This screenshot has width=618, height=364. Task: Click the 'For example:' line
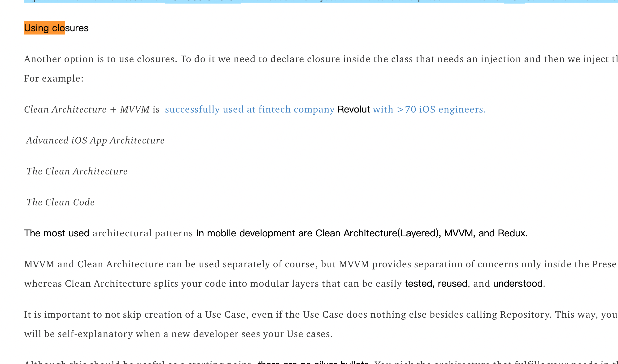click(53, 78)
